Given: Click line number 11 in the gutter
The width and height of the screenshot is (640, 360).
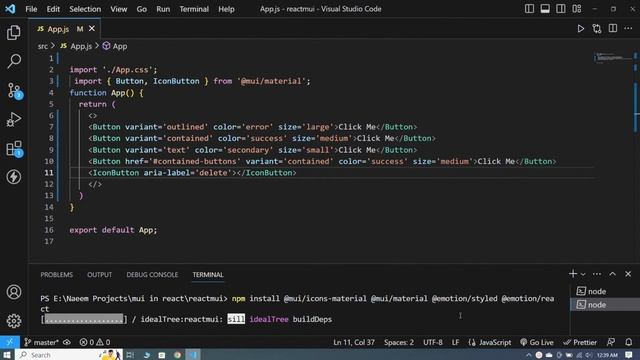Looking at the screenshot, I should pyautogui.click(x=49, y=173).
